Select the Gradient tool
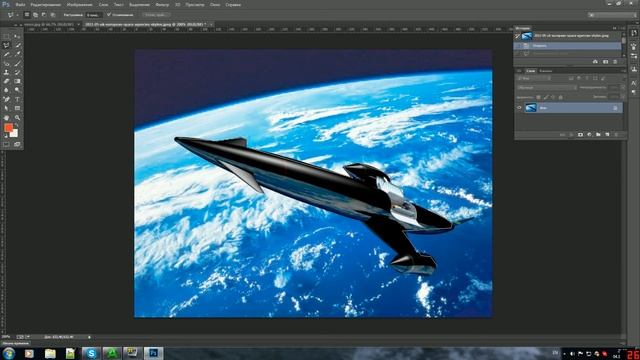Screen dimensions: 640x360 tap(17, 81)
